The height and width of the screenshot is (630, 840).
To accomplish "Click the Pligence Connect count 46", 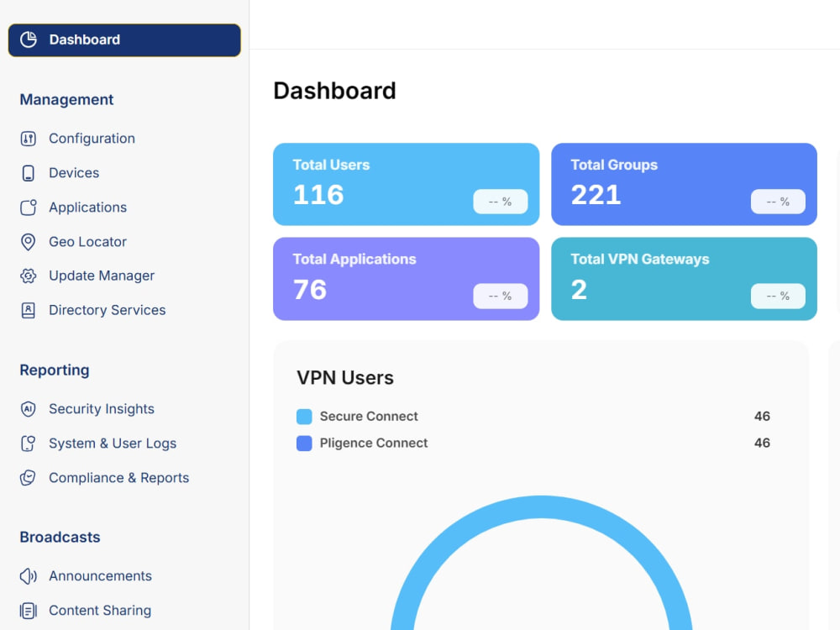I will pyautogui.click(x=762, y=443).
